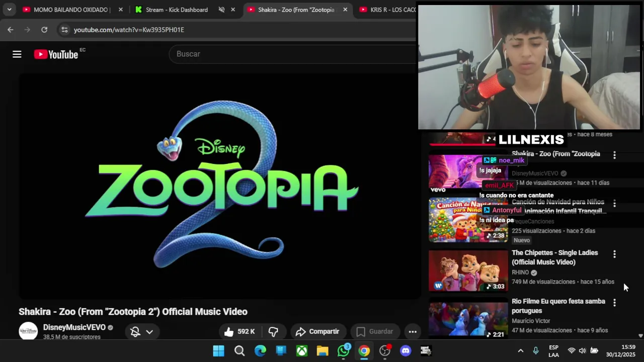Open The Chipettes - Single Ladies thumbnail
Screen dimensions: 644x362
(468, 270)
